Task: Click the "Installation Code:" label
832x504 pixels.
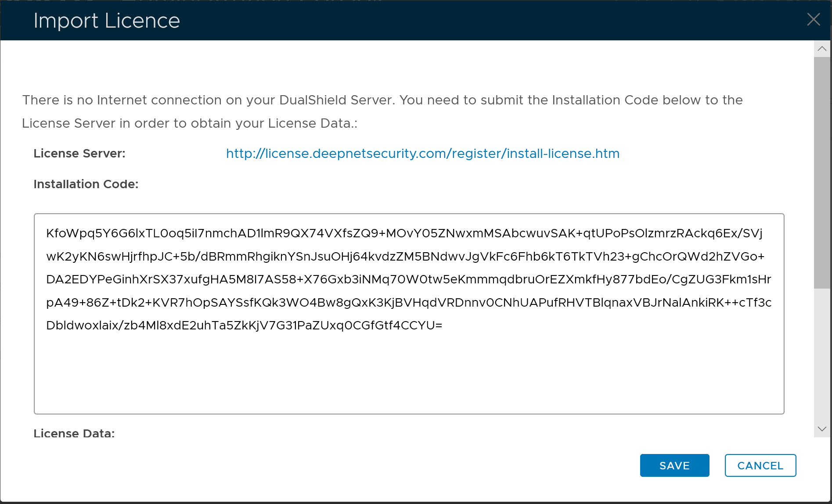Action: tap(86, 184)
